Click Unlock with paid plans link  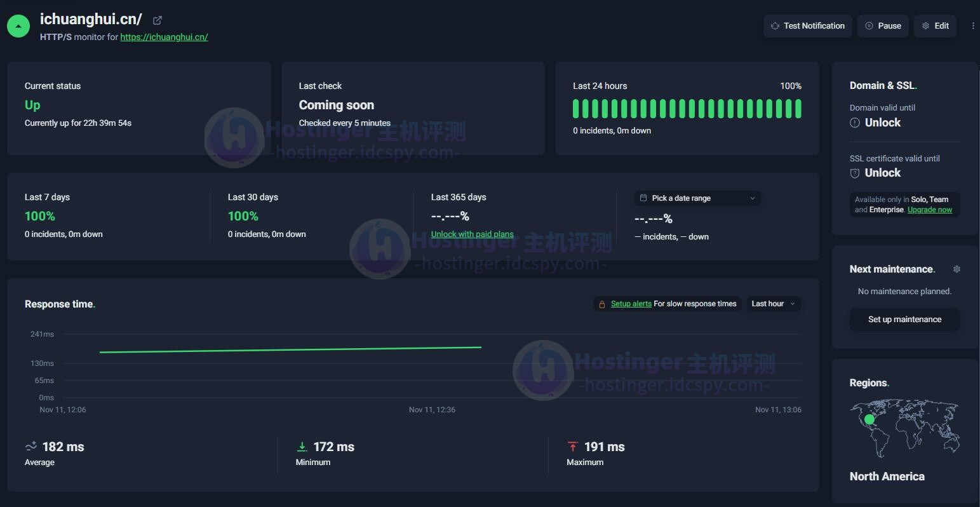(472, 234)
